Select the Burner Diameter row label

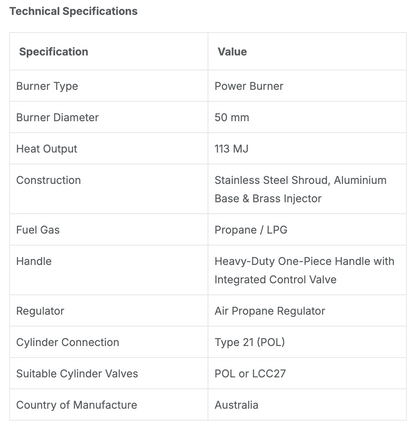57,117
